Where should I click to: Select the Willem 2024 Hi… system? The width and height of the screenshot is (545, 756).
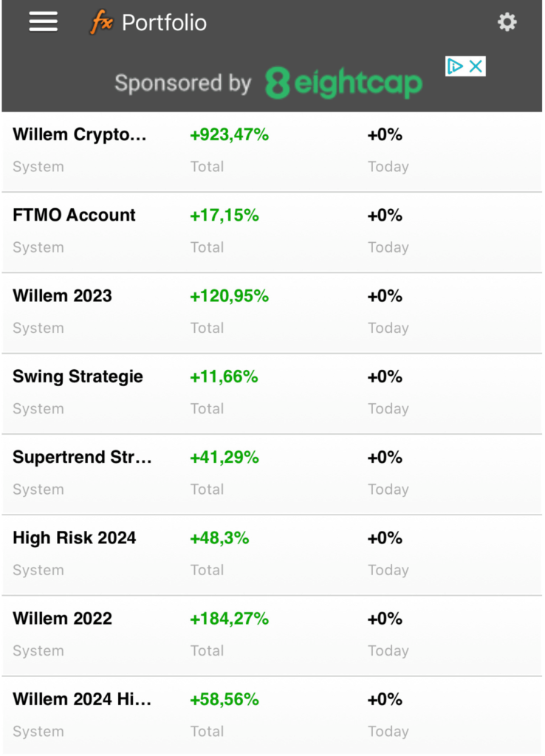click(x=82, y=699)
